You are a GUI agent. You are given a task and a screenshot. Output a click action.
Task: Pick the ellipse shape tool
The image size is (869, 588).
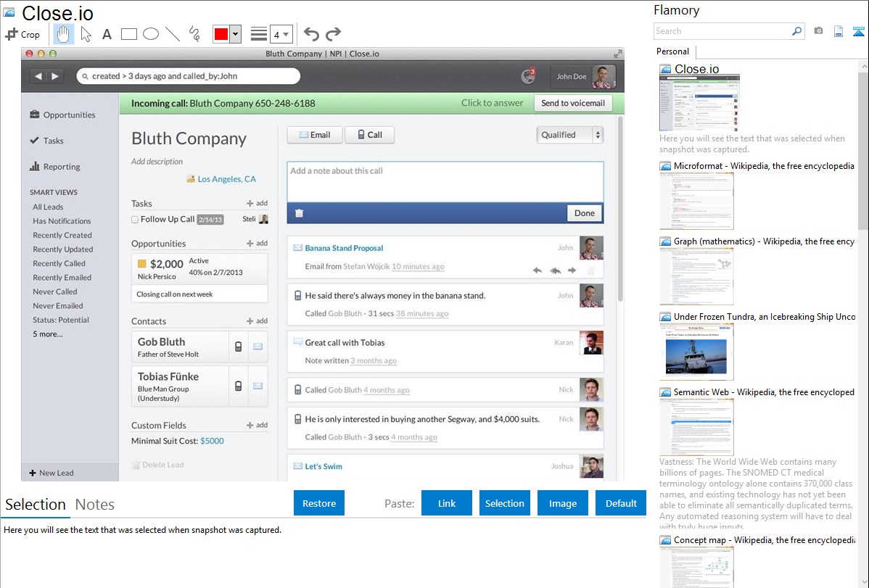[151, 34]
